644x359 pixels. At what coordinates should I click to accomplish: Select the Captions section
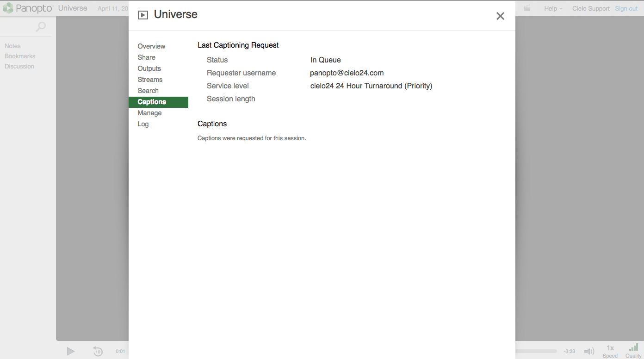point(158,102)
